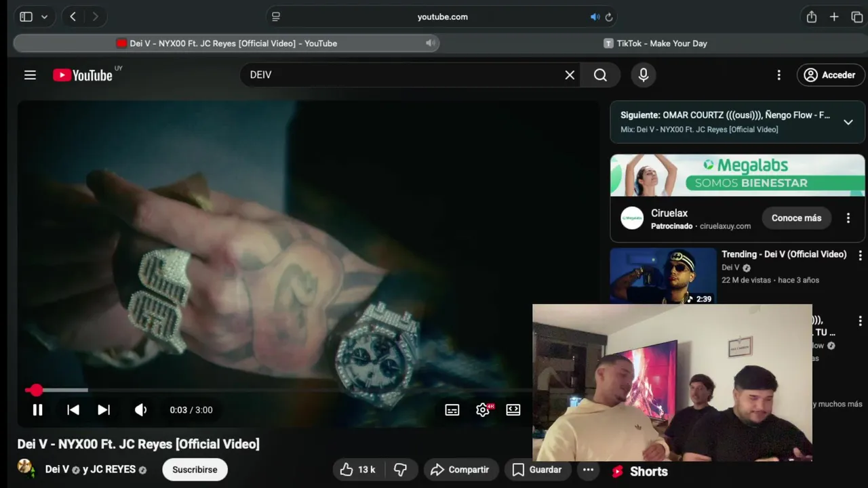Image resolution: width=868 pixels, height=488 pixels.
Task: Reload the YouTube page
Action: (609, 17)
